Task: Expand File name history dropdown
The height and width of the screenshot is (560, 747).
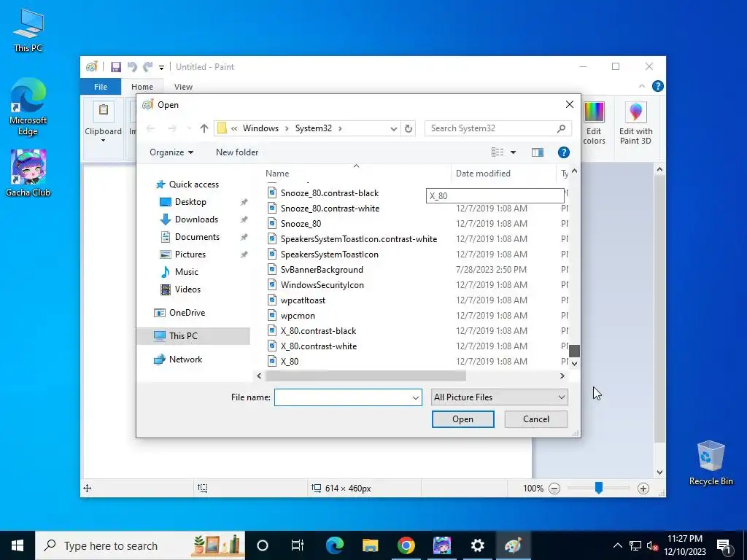Action: tap(415, 397)
